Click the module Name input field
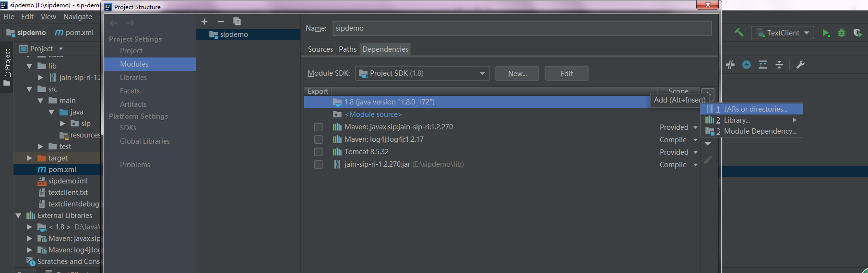Image resolution: width=868 pixels, height=273 pixels. [522, 28]
